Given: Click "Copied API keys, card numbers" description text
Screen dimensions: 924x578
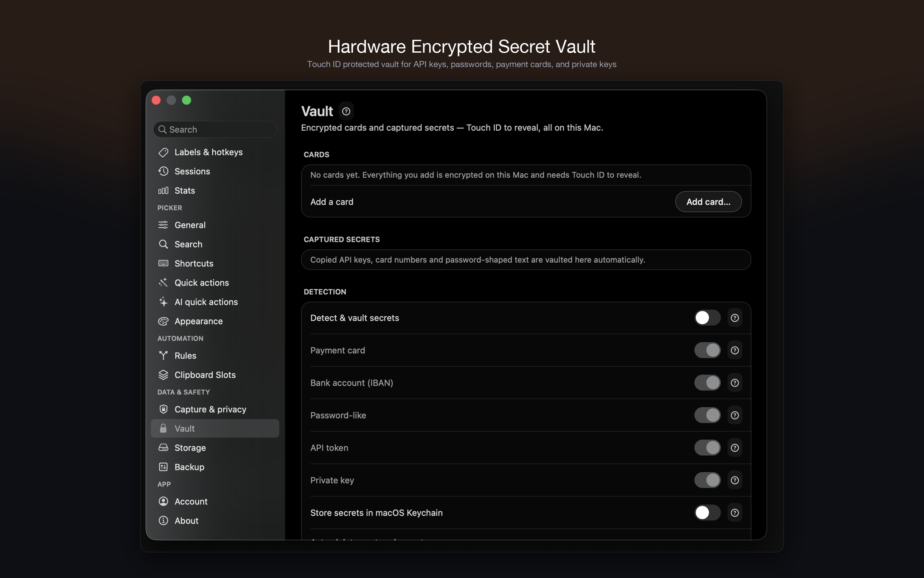Looking at the screenshot, I should [x=478, y=259].
